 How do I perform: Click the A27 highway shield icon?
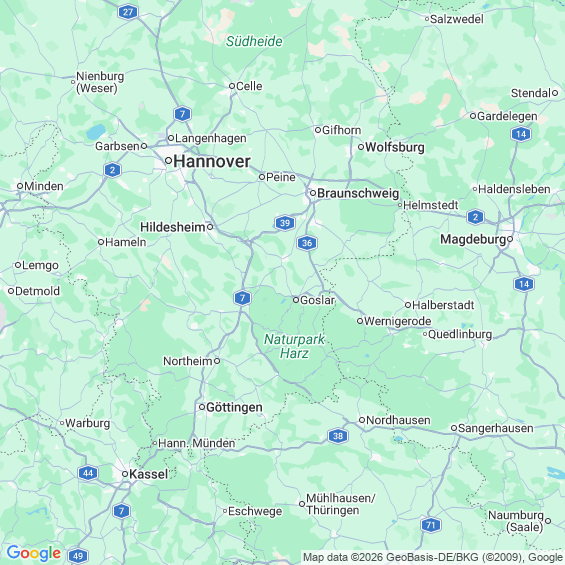pyautogui.click(x=128, y=12)
